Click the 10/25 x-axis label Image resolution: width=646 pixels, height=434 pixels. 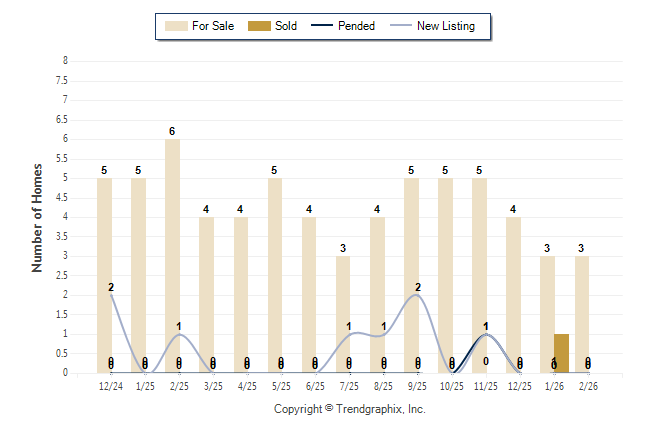(452, 385)
